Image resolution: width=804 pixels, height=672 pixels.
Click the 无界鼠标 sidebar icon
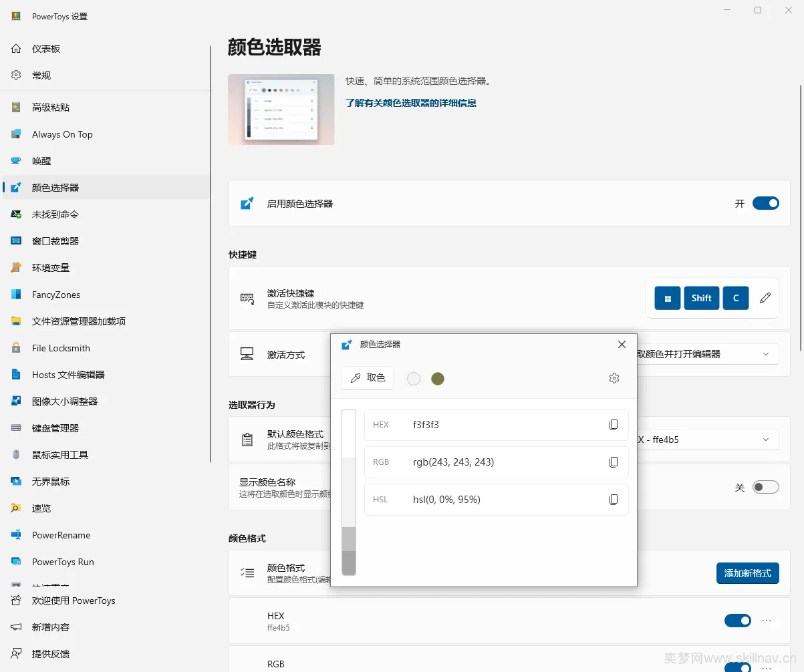16,482
